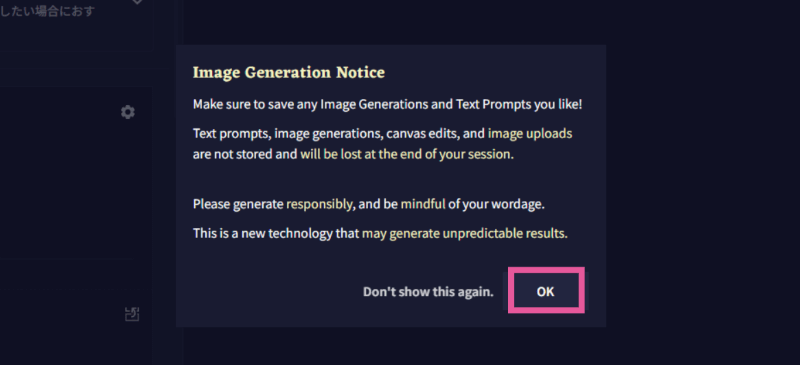Click the "unpredictable results" line
This screenshot has height=365, width=800.
505,234
